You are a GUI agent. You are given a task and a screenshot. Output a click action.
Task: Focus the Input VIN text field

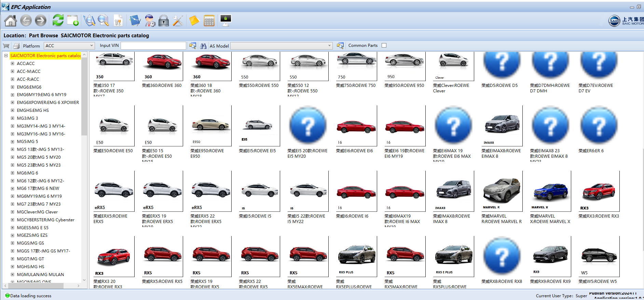(153, 45)
